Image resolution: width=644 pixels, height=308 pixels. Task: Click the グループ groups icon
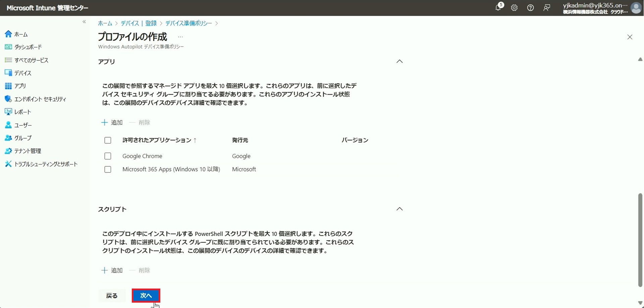8,138
